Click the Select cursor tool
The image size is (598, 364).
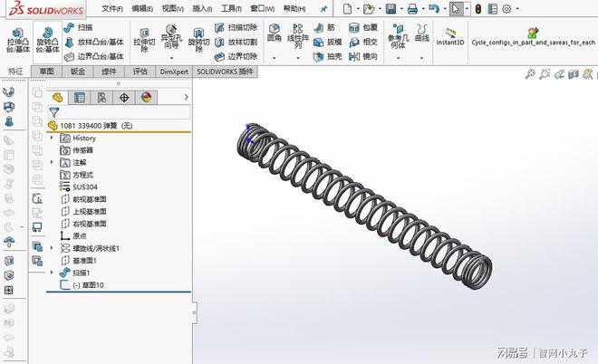[456, 8]
